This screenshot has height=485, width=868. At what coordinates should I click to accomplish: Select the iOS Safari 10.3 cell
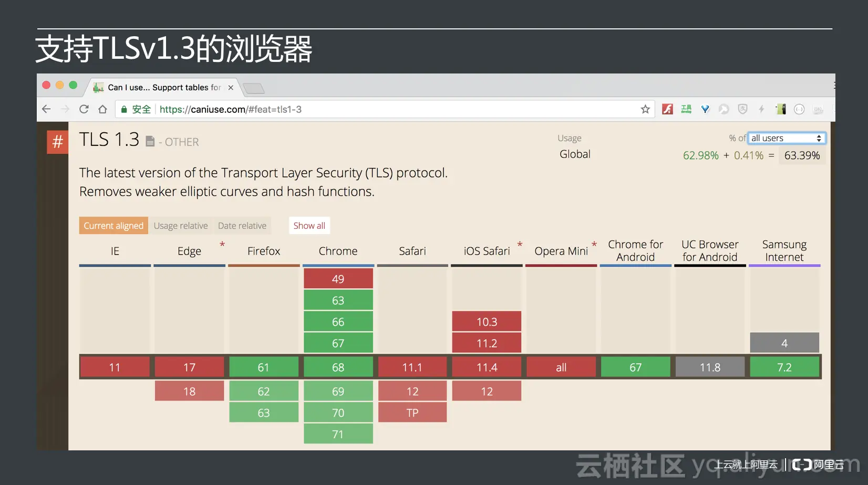[x=487, y=322]
